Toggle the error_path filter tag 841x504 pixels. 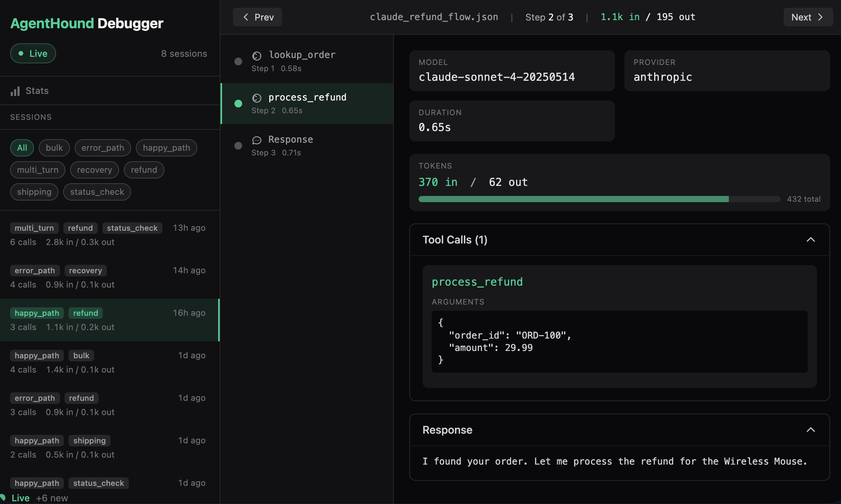[x=103, y=148]
